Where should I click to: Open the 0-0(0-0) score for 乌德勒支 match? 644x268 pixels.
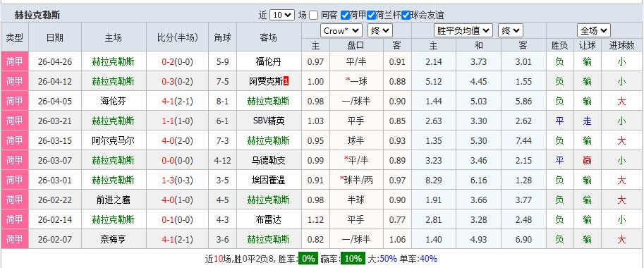click(x=178, y=160)
